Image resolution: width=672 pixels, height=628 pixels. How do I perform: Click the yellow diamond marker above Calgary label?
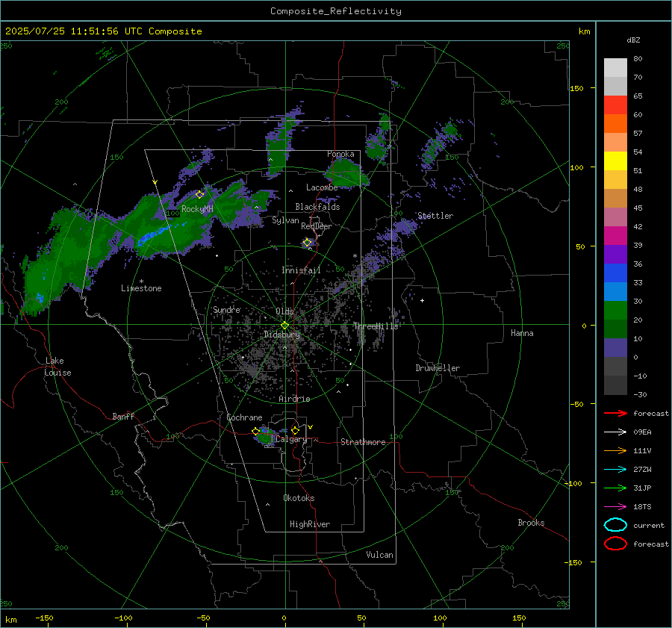(x=295, y=430)
